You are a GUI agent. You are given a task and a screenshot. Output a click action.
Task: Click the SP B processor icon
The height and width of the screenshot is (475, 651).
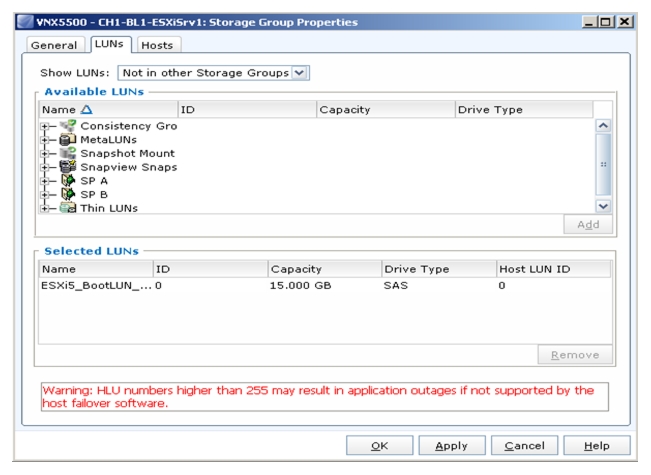click(x=68, y=194)
